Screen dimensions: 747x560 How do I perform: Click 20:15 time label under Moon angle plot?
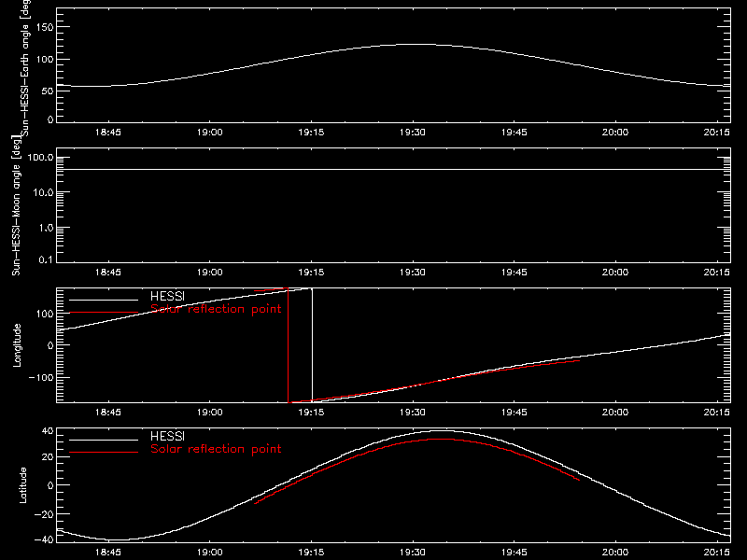716,273
